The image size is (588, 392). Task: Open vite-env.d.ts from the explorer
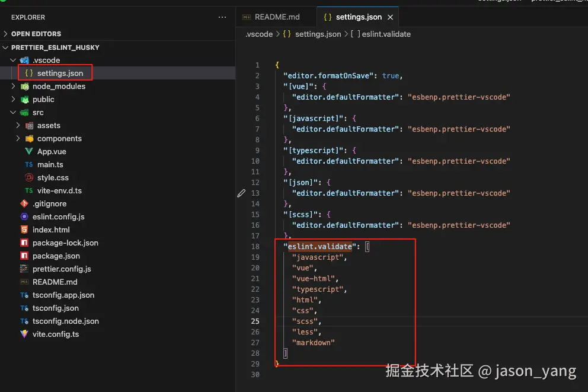pos(59,190)
